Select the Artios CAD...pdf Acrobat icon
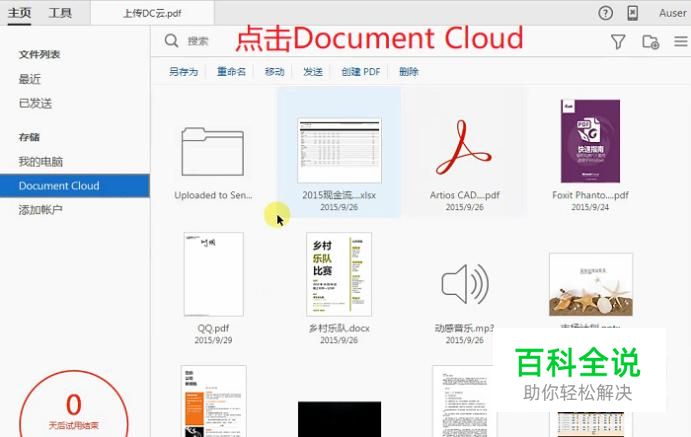691x437 pixels. (464, 148)
